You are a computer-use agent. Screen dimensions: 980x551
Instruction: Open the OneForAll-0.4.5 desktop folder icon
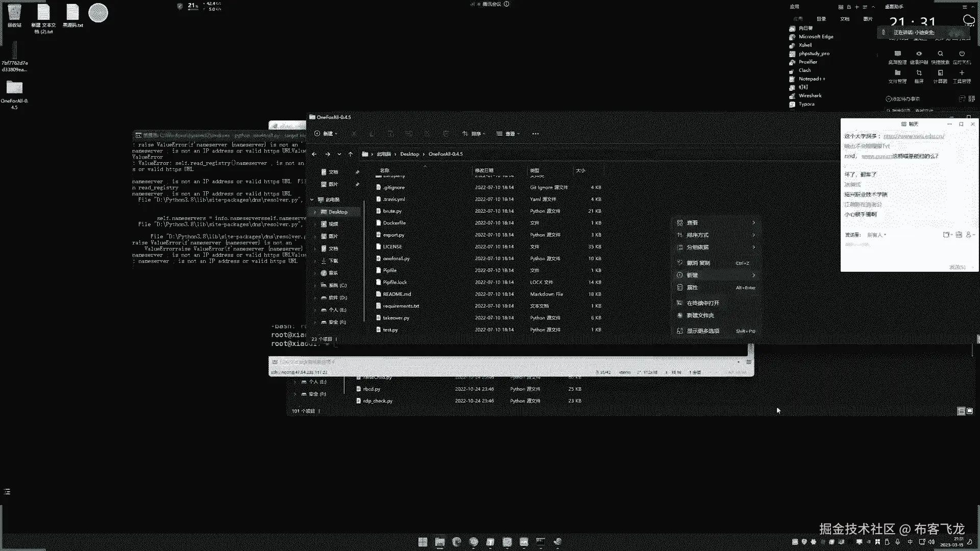(x=14, y=88)
